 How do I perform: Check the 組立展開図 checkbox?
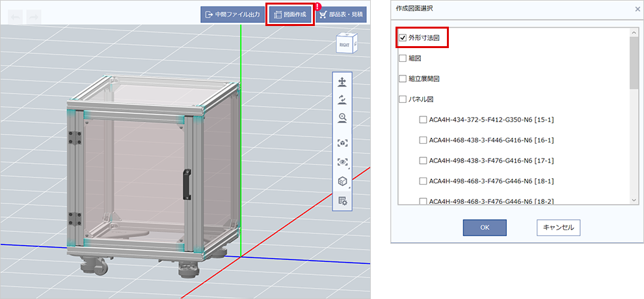click(403, 79)
